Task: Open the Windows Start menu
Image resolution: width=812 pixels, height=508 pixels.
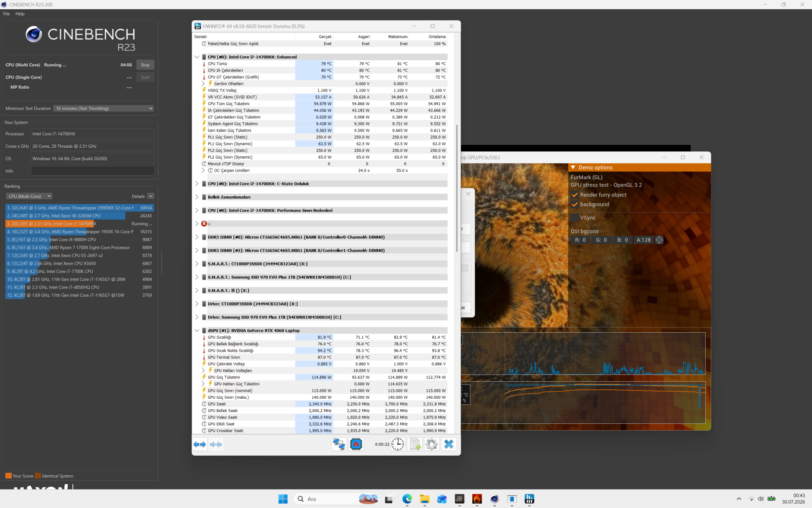Action: [283, 499]
